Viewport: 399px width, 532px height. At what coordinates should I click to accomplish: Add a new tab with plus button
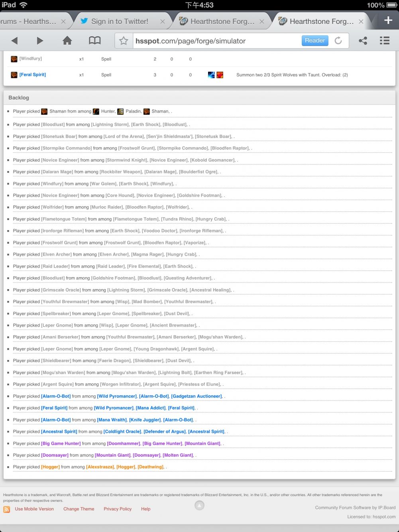[388, 20]
